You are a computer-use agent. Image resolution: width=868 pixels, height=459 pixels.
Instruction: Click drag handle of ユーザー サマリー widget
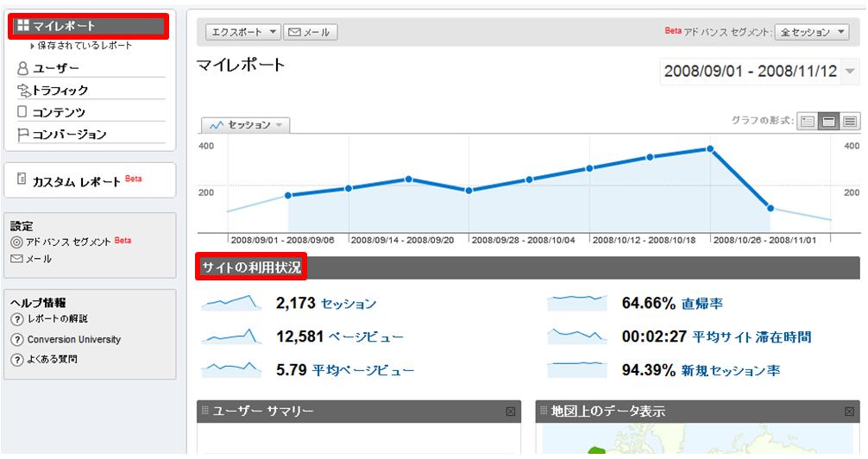point(204,411)
